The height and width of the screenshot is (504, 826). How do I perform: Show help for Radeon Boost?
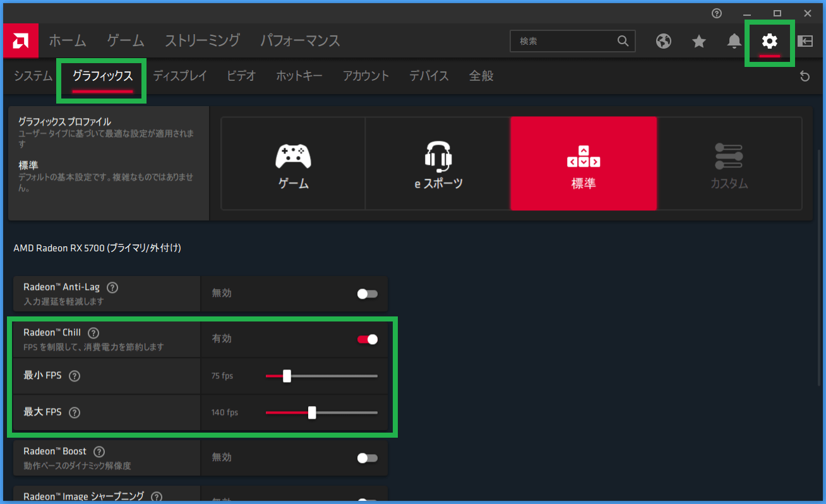coord(99,452)
